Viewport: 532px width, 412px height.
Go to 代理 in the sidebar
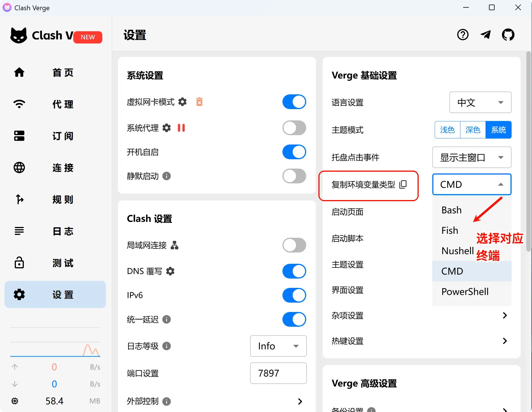(55, 104)
